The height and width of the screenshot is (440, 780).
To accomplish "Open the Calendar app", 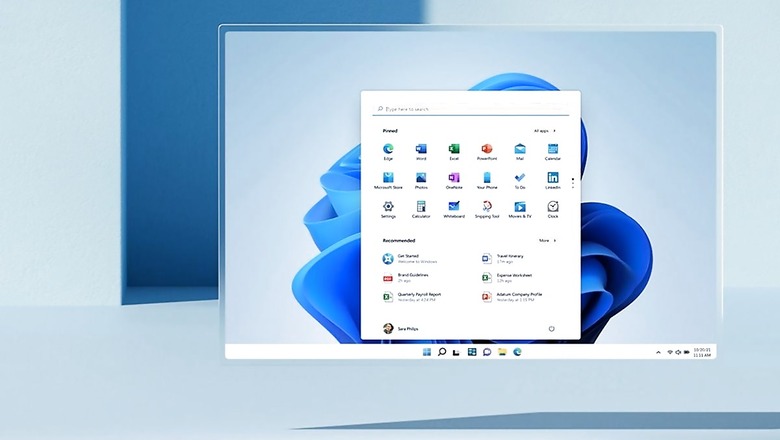I will coord(553,151).
